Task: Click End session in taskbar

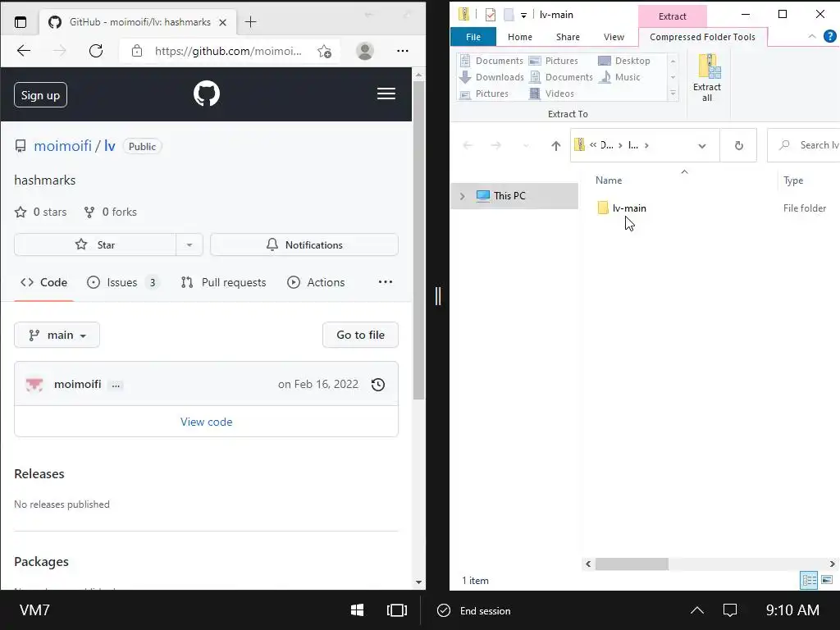Action: tap(474, 610)
